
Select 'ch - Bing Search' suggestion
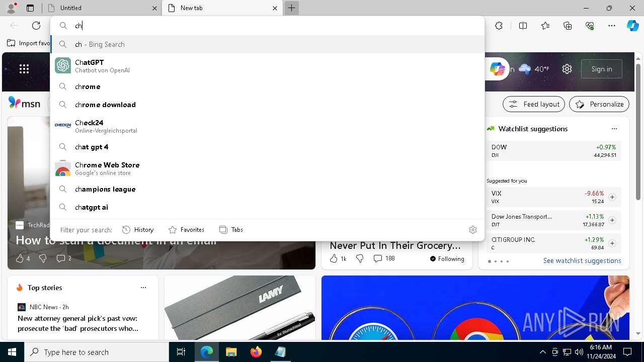pyautogui.click(x=267, y=44)
